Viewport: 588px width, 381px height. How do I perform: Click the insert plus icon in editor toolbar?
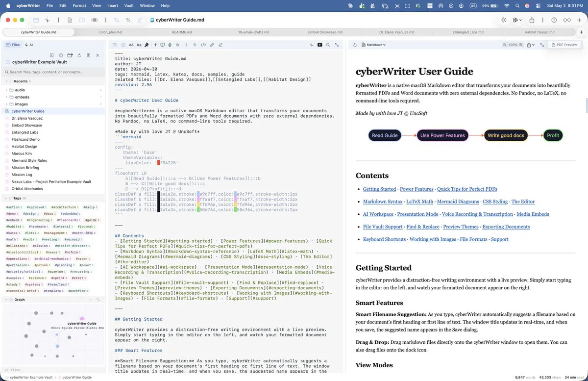click(155, 45)
